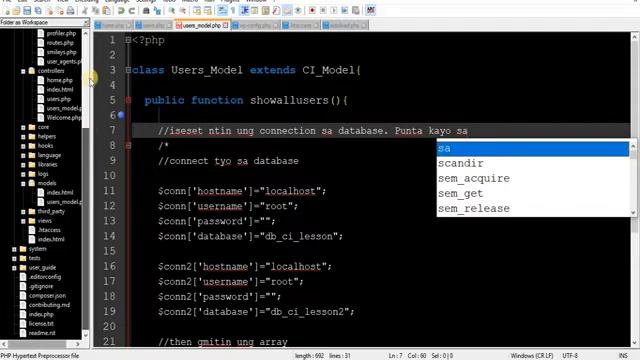Viewport: 640px width, 360px height.
Task: Click 'Windows (CR LF)' in the status bar
Action: 532,356
